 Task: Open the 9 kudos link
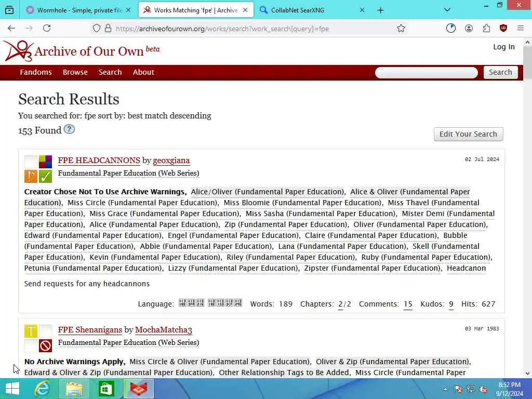click(x=451, y=304)
